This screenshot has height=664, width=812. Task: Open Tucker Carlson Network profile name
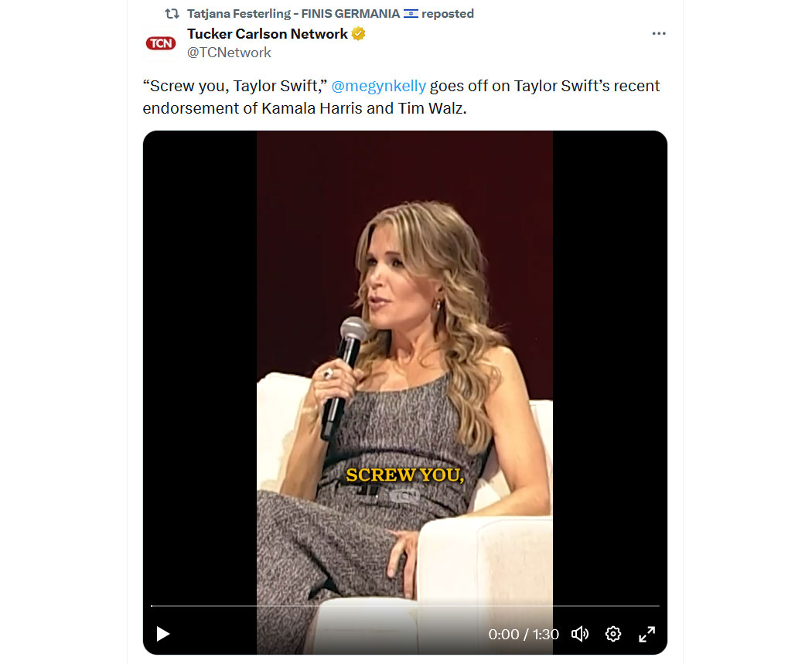coord(268,34)
